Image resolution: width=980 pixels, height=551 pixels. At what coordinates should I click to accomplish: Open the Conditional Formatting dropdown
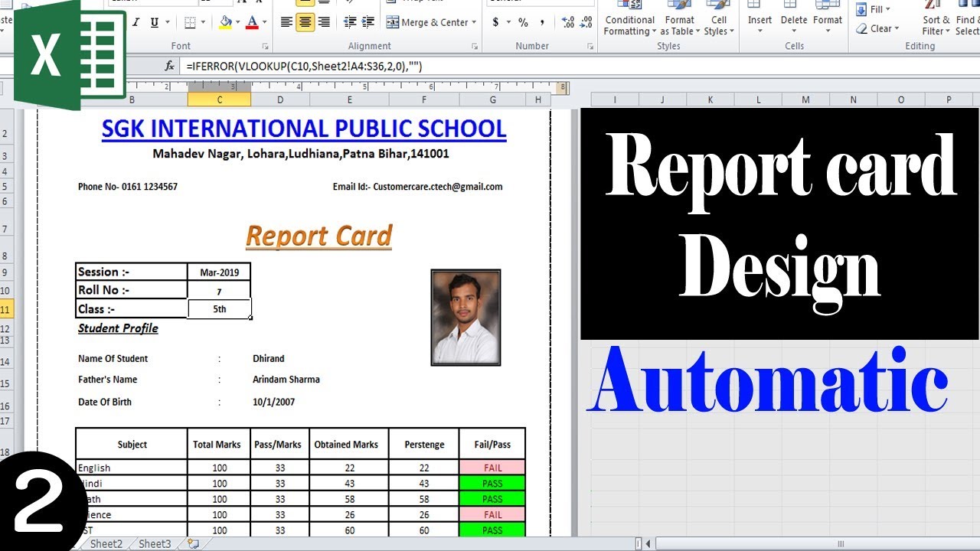(629, 26)
